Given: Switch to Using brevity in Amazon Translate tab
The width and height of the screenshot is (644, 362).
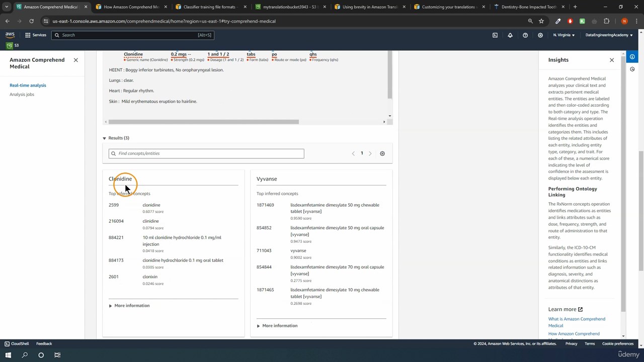Looking at the screenshot, I should (x=370, y=7).
